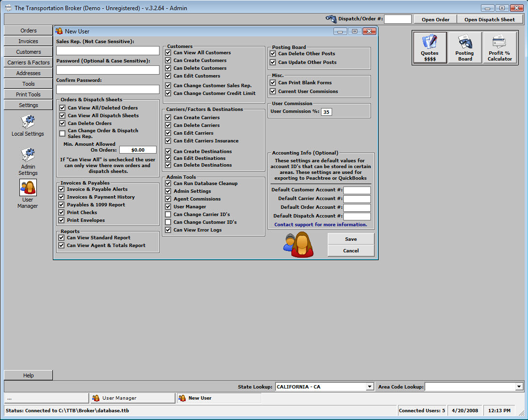This screenshot has height=420, width=528.
Task: Maximize the New User window
Action: (354, 31)
